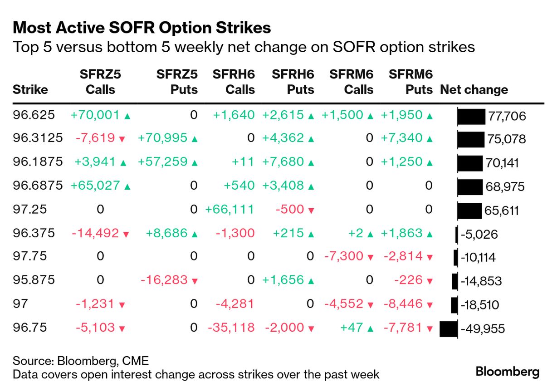Click the red down arrow beside -500

(311, 211)
